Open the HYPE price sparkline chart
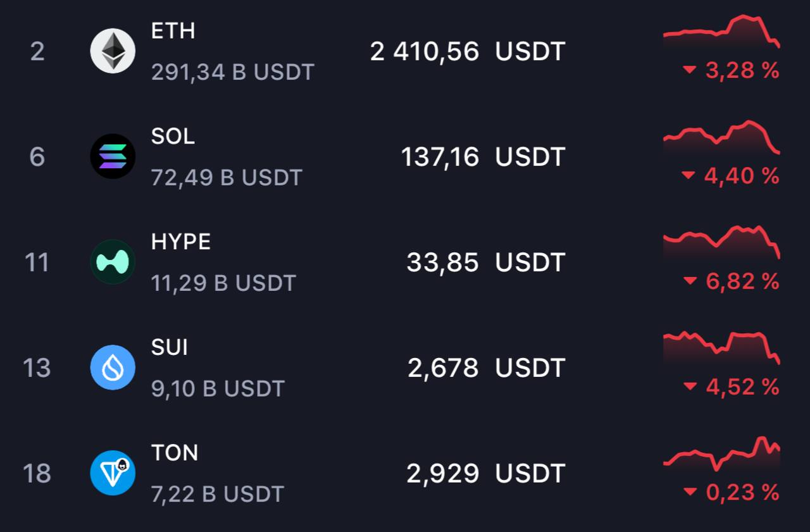 click(x=721, y=242)
